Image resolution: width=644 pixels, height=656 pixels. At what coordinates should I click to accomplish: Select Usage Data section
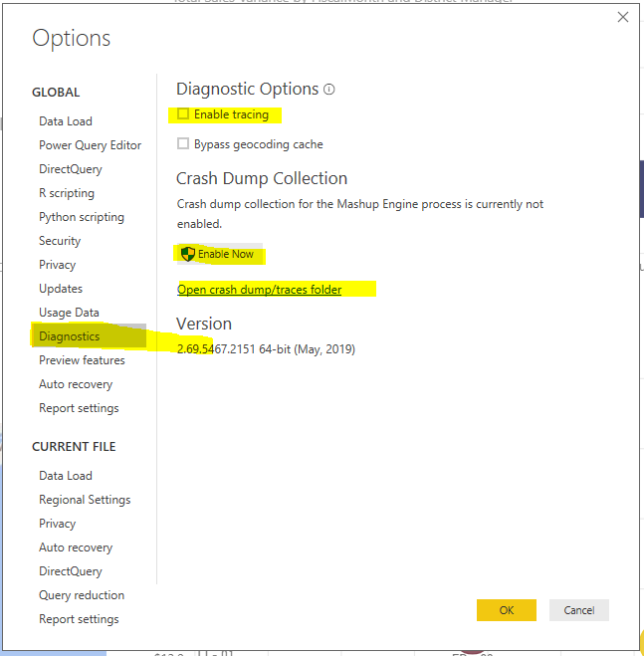[x=69, y=313]
